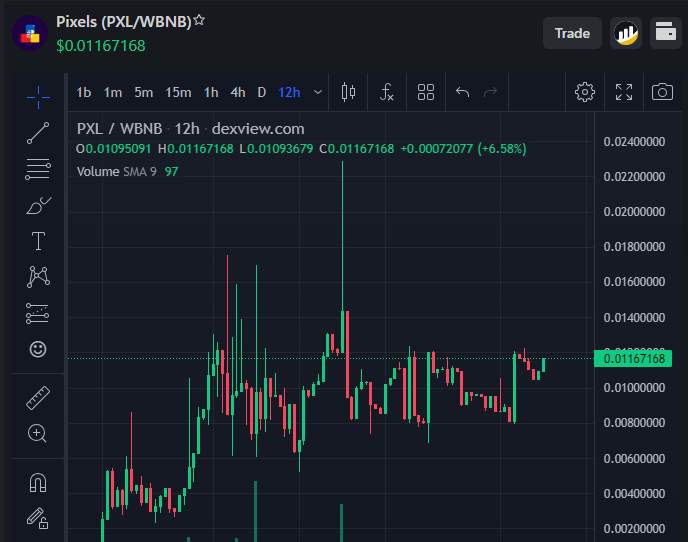
Task: Click the 0.02400000 price axis label
Action: pos(634,142)
